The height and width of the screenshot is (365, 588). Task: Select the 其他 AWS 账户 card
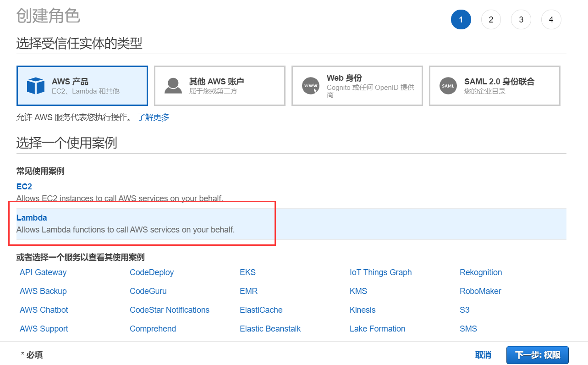220,86
